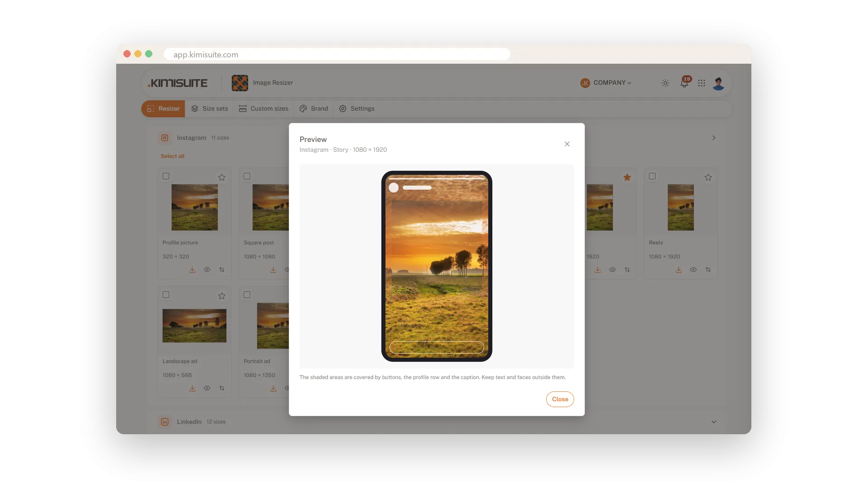
Task: Open the Custom sizes tab
Action: pos(264,108)
